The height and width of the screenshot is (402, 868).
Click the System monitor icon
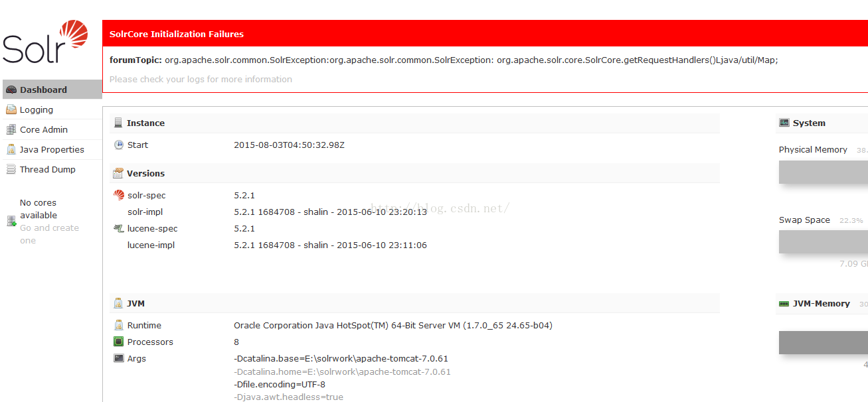(x=784, y=123)
